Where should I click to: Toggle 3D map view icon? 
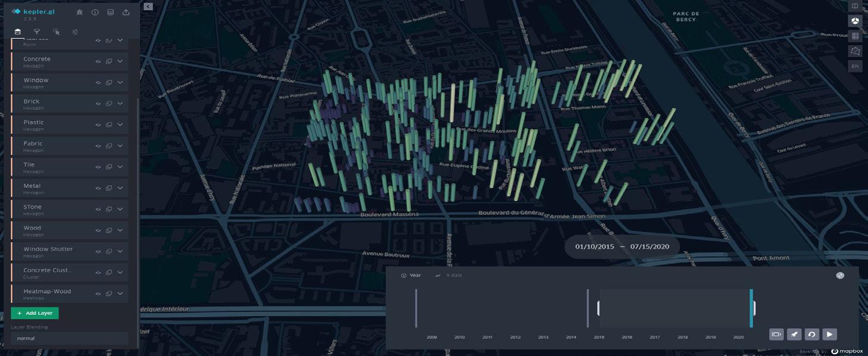pyautogui.click(x=855, y=21)
